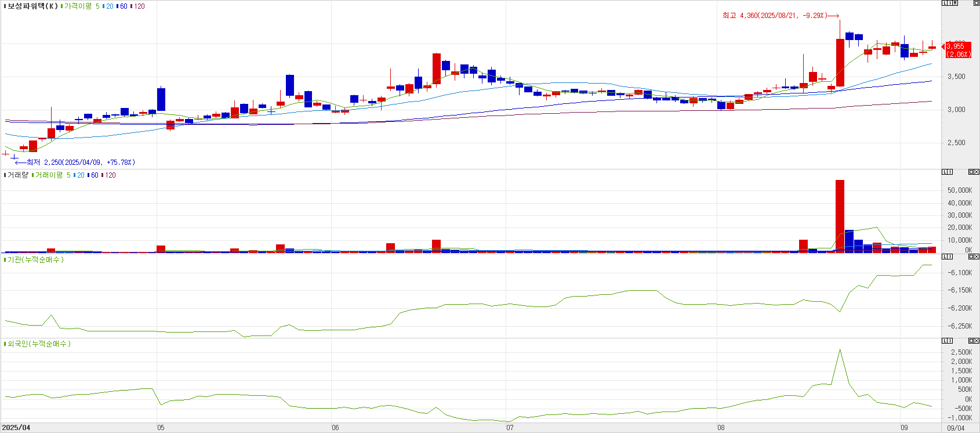Click the 3,000 price axis label
This screenshot has width=980, height=433.
[x=956, y=110]
